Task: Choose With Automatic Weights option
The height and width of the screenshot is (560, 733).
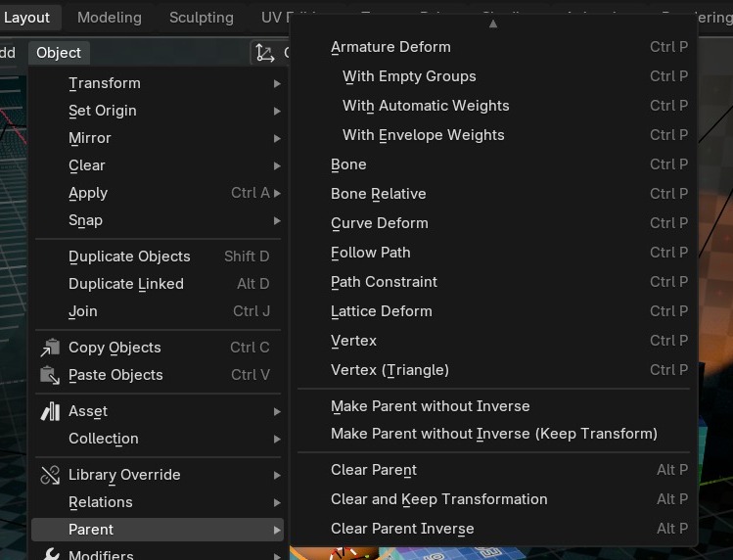Action: pyautogui.click(x=493, y=106)
